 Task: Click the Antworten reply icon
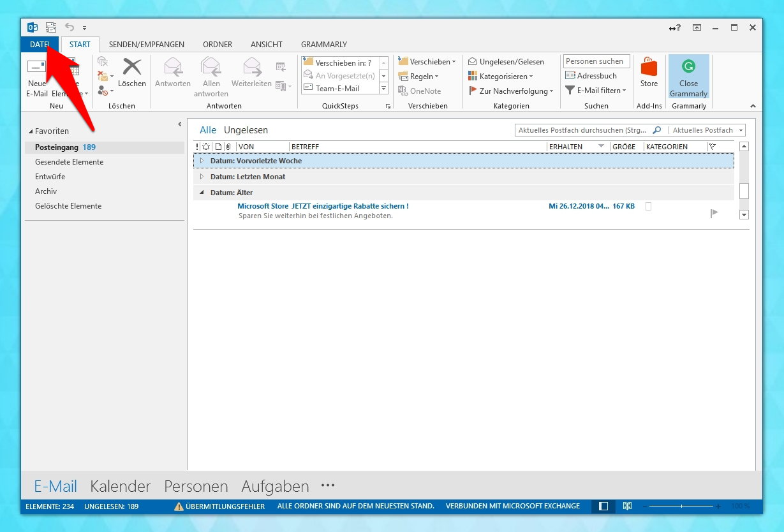point(173,73)
